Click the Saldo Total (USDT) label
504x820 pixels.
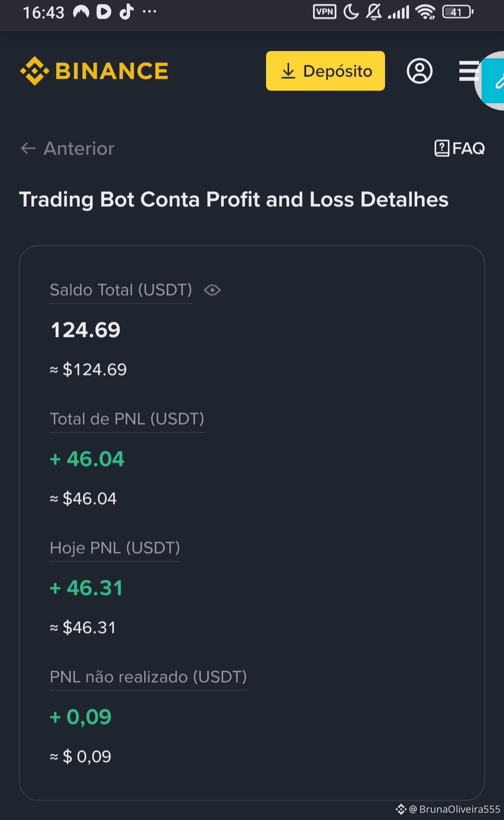121,290
